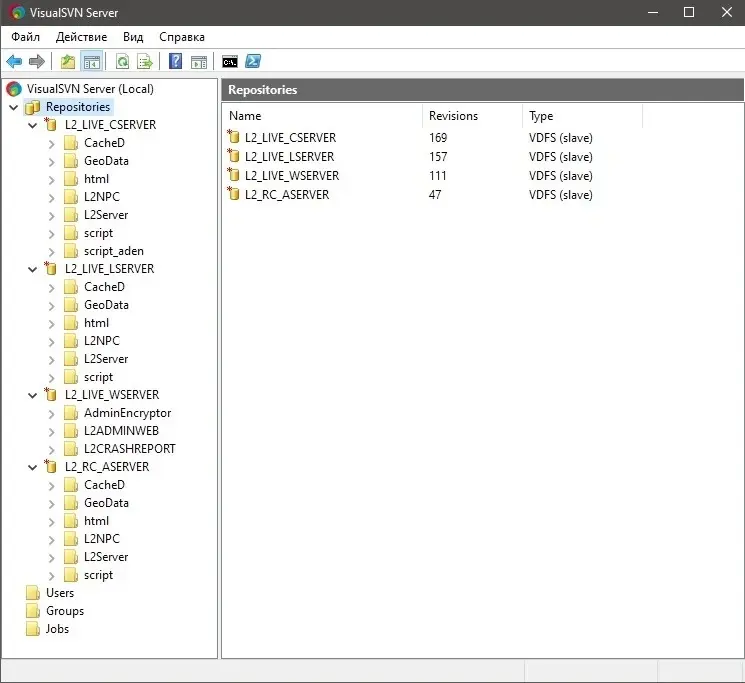The image size is (745, 683).
Task: Sort by the Type column header
Action: coord(583,116)
